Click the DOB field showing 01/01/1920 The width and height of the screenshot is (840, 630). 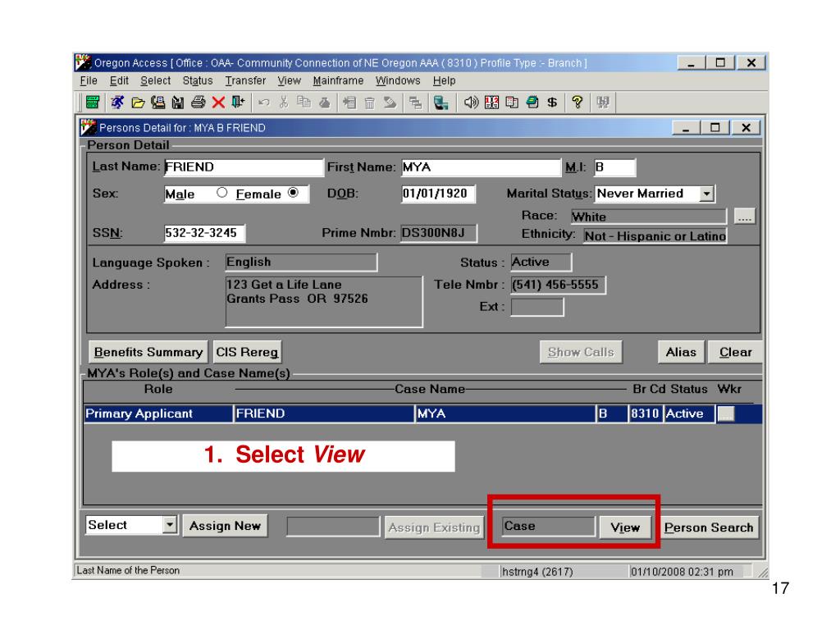(438, 194)
